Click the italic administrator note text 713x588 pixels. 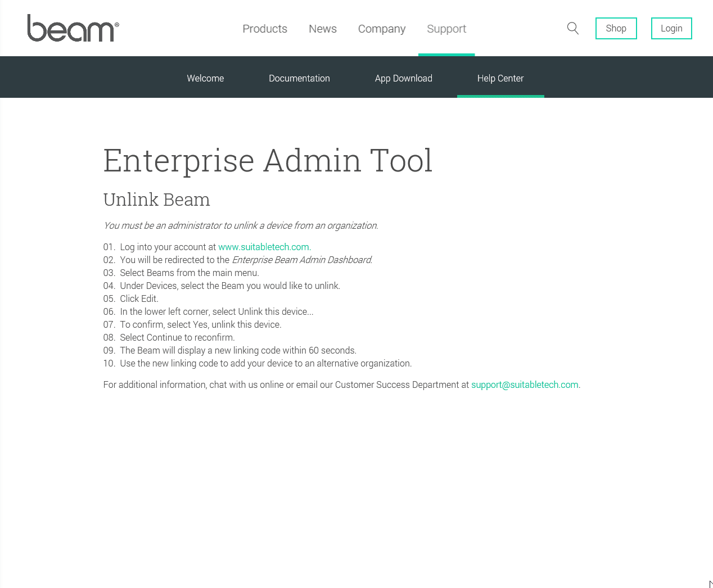[241, 225]
